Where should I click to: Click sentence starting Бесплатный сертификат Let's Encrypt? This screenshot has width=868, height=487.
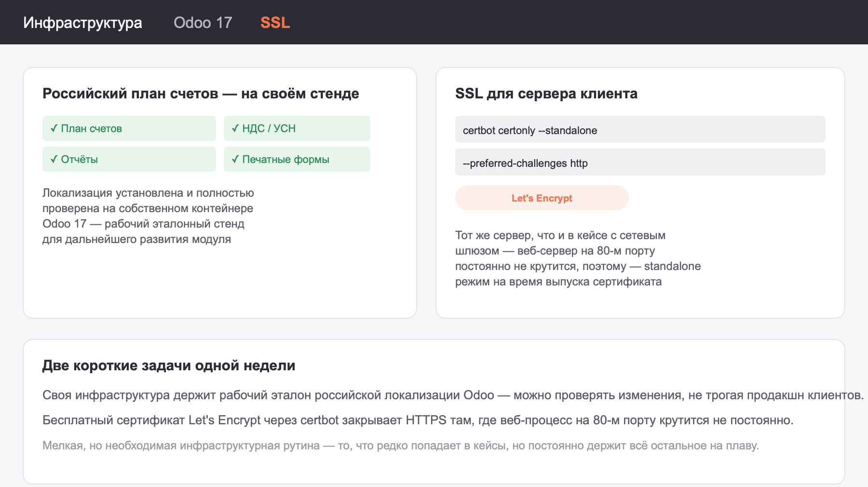pos(418,420)
